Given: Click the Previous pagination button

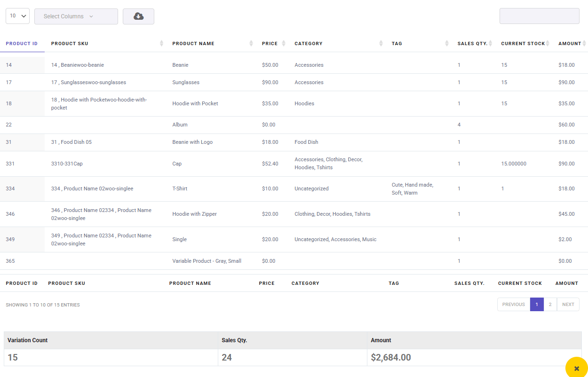Looking at the screenshot, I should click(513, 305).
